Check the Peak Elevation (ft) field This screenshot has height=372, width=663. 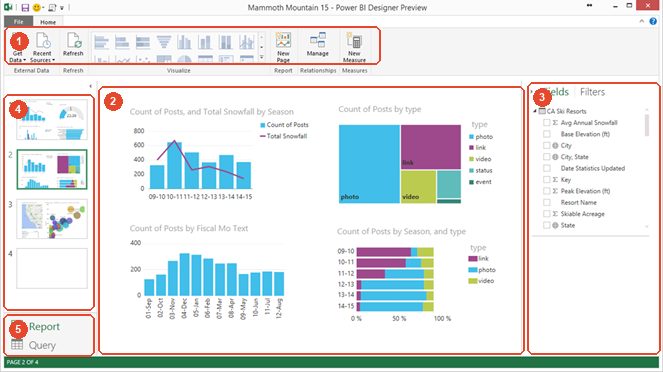coord(547,191)
